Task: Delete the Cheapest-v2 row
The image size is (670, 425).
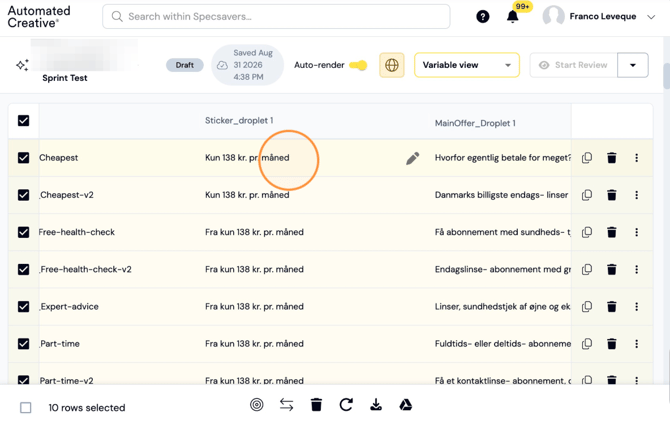Action: coord(611,195)
